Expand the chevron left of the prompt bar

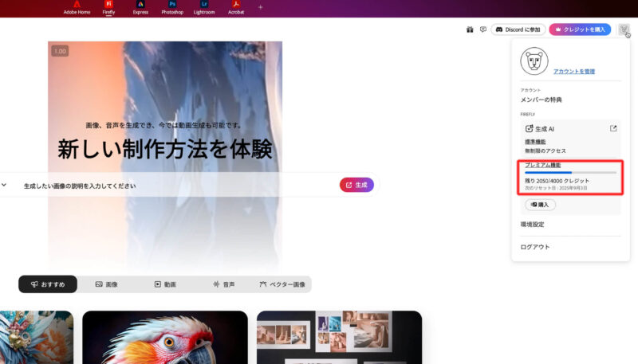tap(4, 185)
